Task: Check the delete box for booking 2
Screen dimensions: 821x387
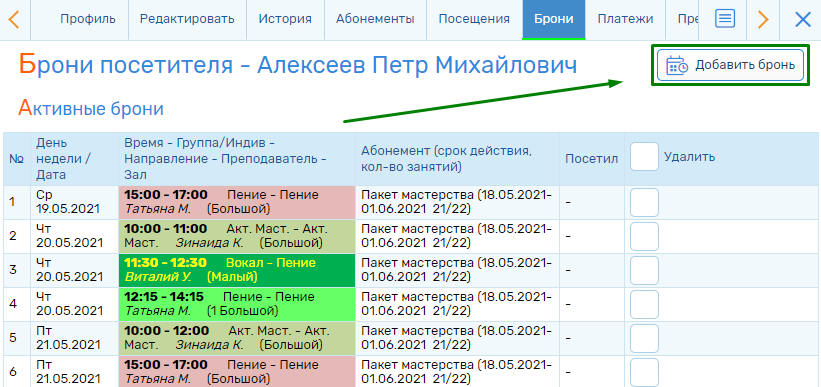Action: (x=644, y=236)
